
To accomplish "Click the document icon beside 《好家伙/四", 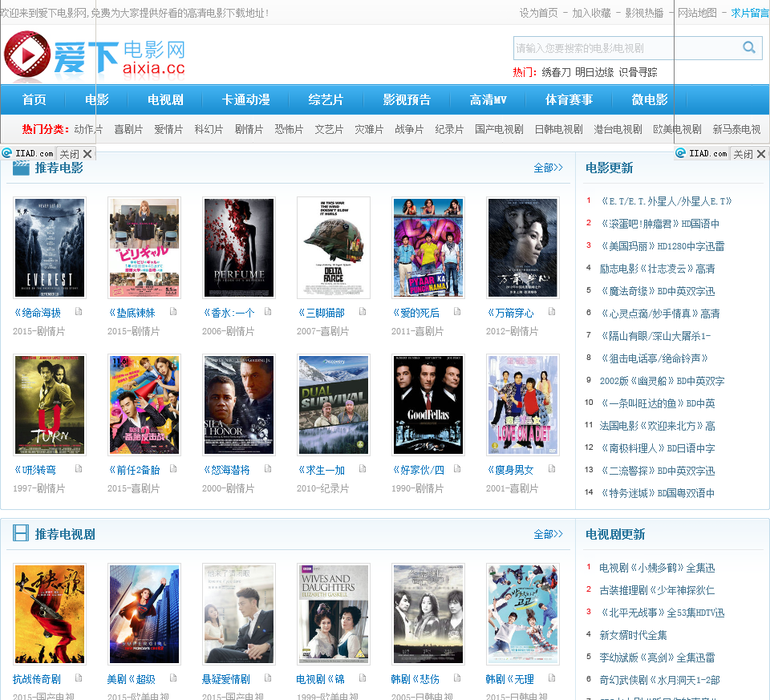I will coord(457,468).
